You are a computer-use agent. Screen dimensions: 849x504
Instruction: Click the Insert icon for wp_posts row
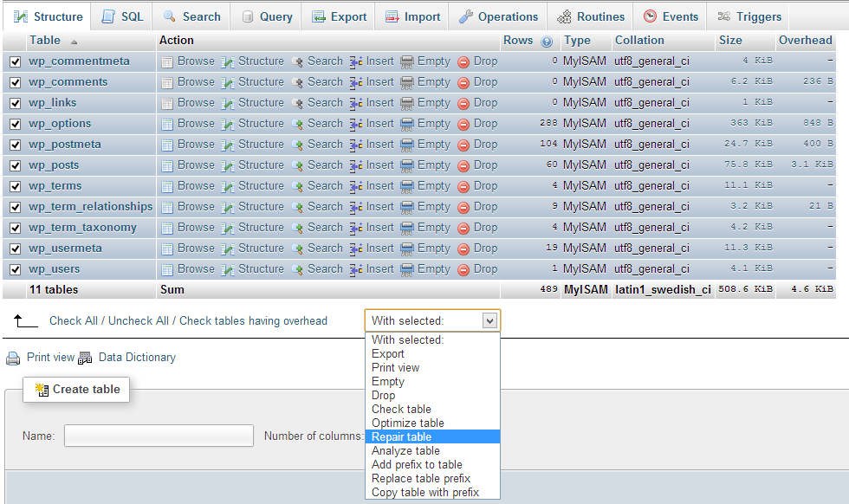point(356,165)
